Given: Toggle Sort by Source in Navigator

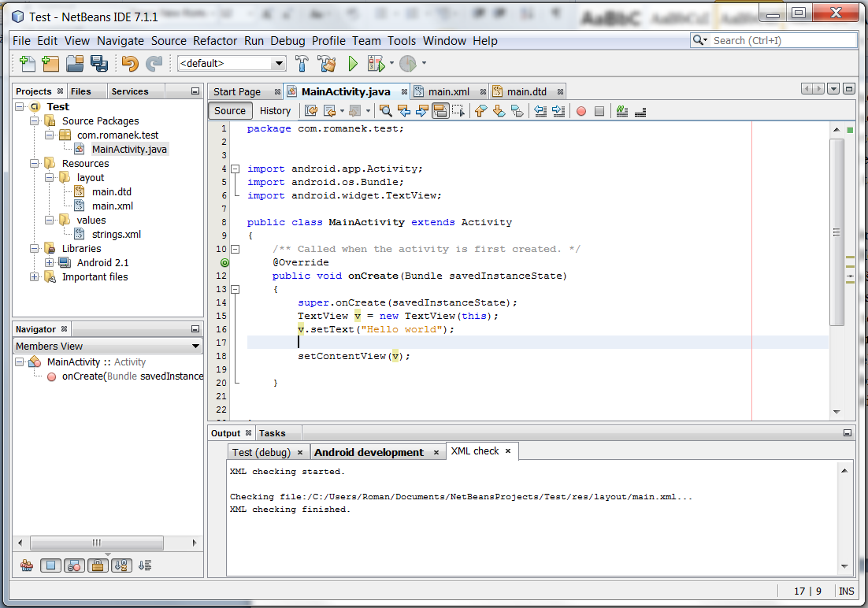Looking at the screenshot, I should [145, 565].
